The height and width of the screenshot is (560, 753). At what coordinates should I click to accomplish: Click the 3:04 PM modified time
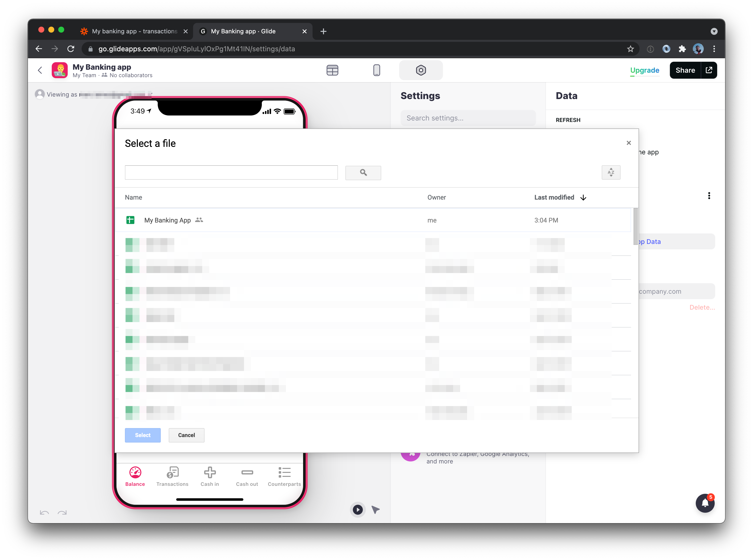pyautogui.click(x=546, y=220)
